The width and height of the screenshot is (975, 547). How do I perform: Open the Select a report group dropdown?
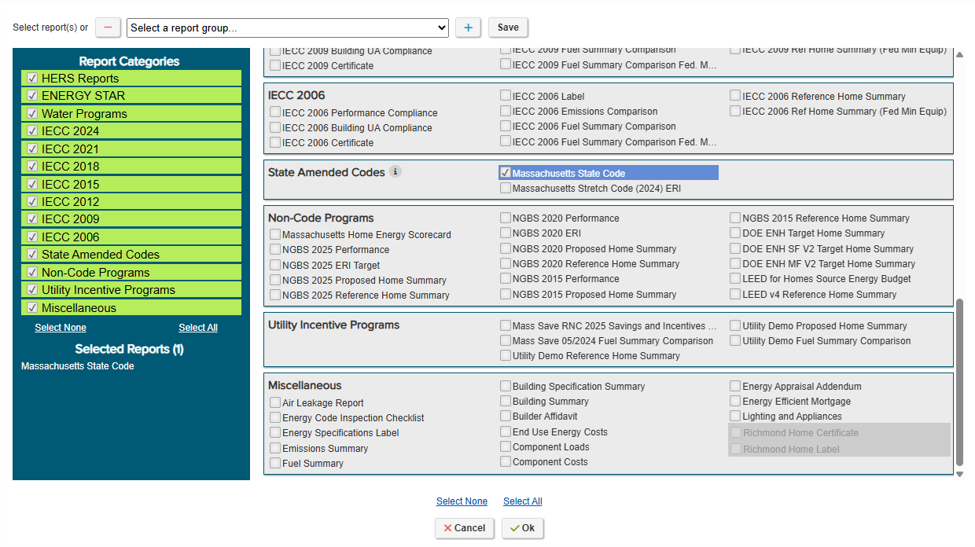click(287, 28)
